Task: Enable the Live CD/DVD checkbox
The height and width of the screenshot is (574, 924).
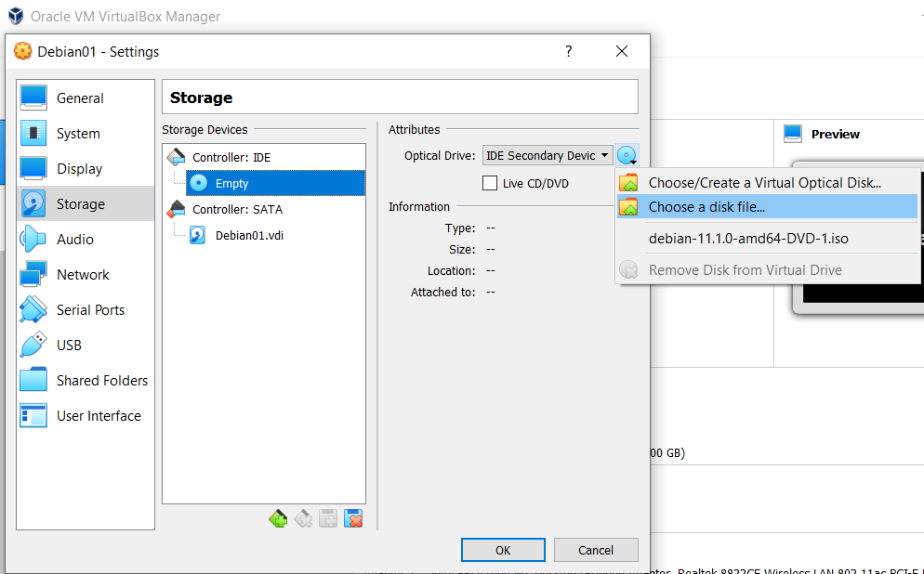Action: pyautogui.click(x=490, y=183)
